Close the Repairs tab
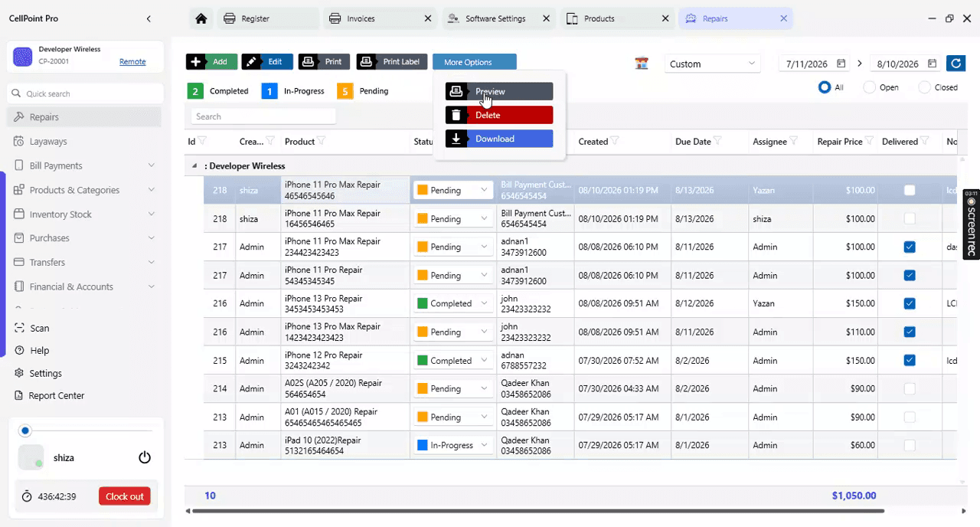Image resolution: width=980 pixels, height=527 pixels. 783,18
